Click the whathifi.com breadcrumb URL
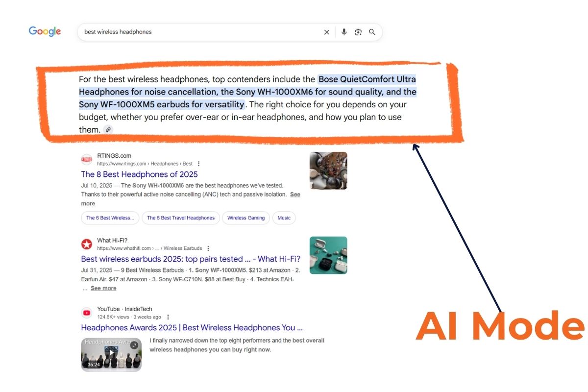The height and width of the screenshot is (392, 588). 149,248
